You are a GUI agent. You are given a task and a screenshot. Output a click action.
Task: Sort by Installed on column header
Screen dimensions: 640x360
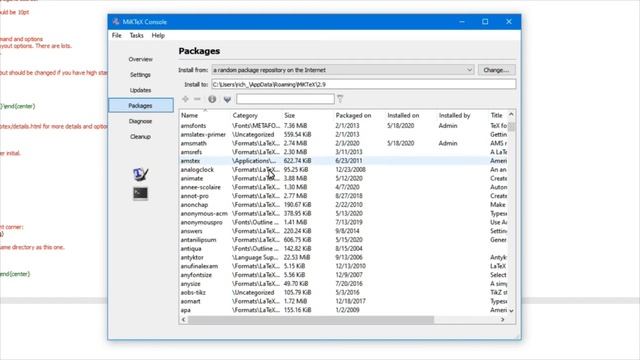tap(411, 116)
